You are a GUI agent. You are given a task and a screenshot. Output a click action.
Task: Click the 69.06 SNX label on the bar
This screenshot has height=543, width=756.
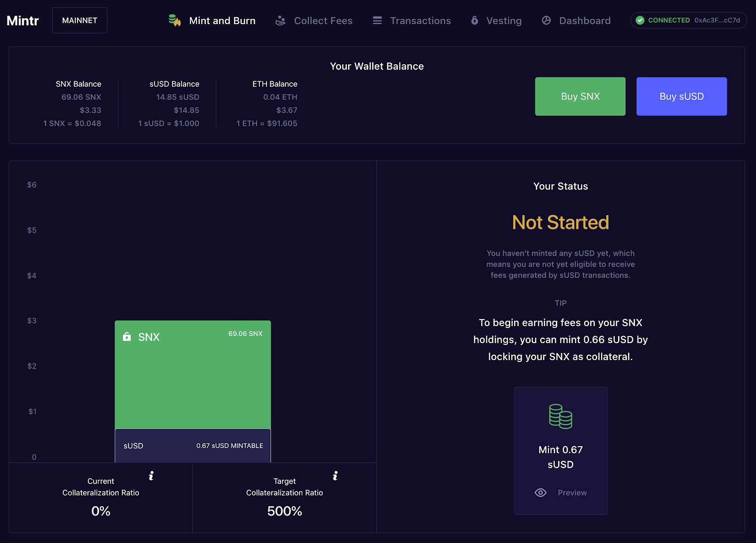245,334
